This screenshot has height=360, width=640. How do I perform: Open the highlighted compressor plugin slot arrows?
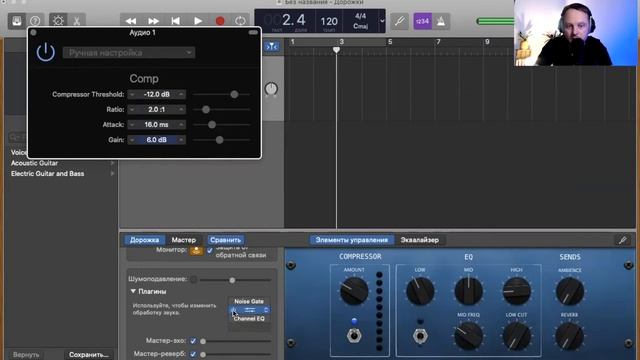[x=266, y=310]
